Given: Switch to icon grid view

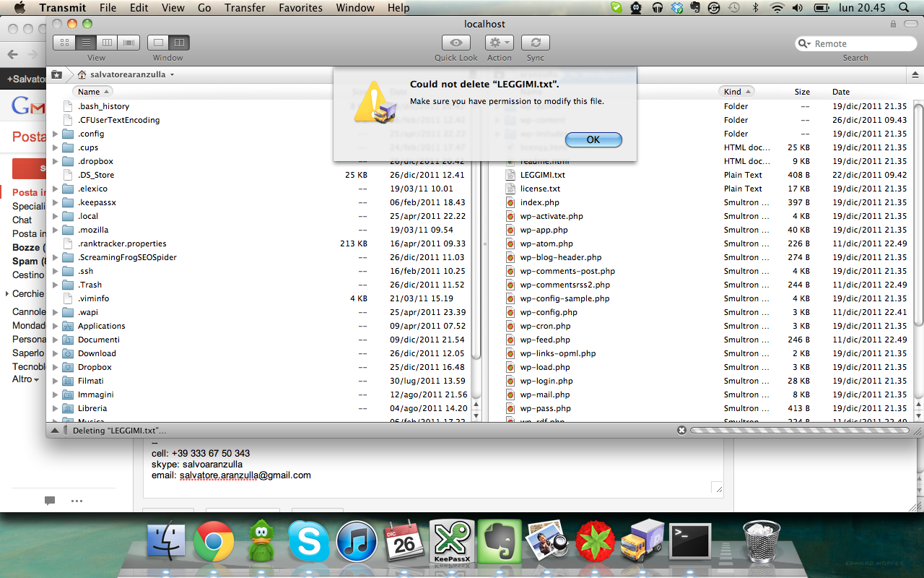Looking at the screenshot, I should [64, 43].
